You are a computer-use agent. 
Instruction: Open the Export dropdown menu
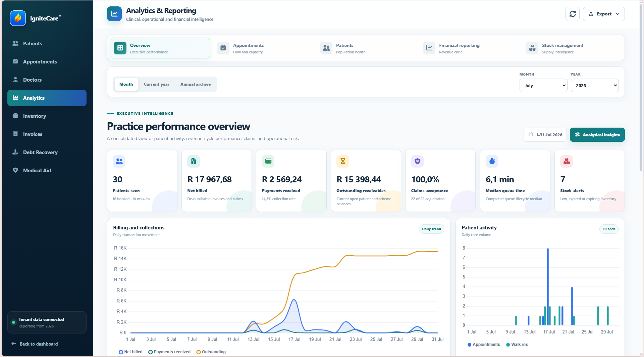(x=604, y=14)
